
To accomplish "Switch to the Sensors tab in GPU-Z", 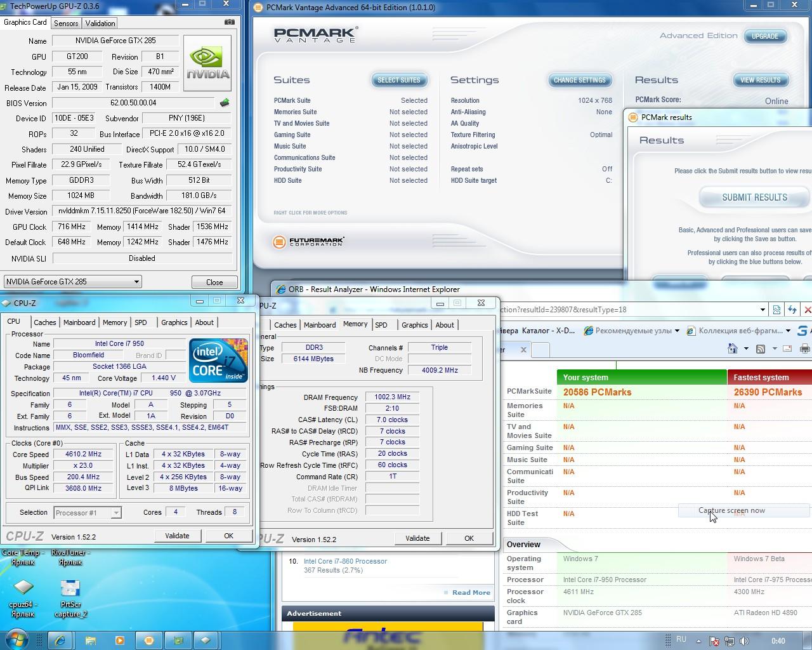I will click(x=66, y=23).
